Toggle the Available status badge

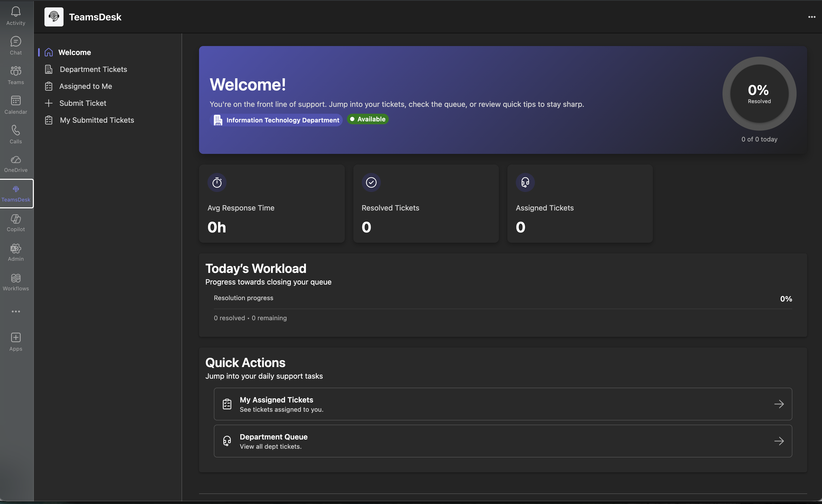[368, 119]
